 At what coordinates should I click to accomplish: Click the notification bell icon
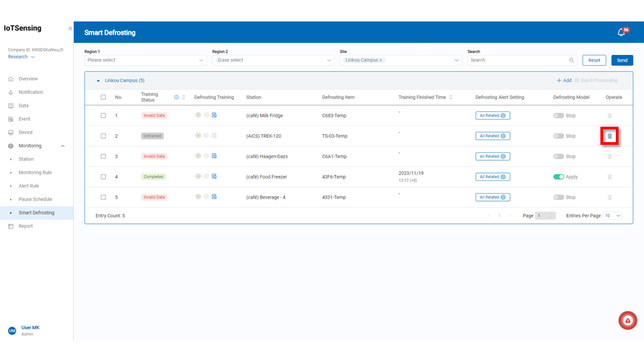(x=621, y=32)
